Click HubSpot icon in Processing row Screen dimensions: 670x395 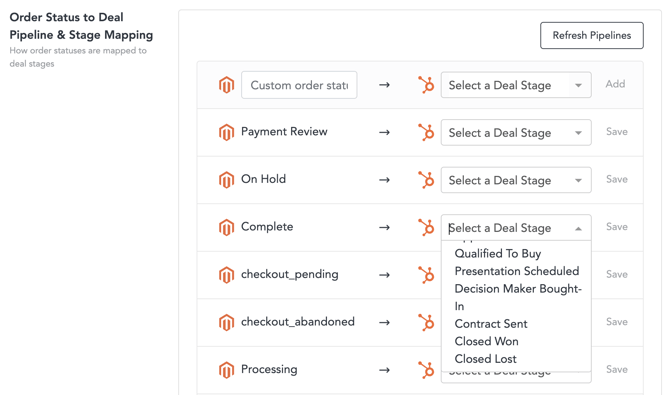pos(426,369)
